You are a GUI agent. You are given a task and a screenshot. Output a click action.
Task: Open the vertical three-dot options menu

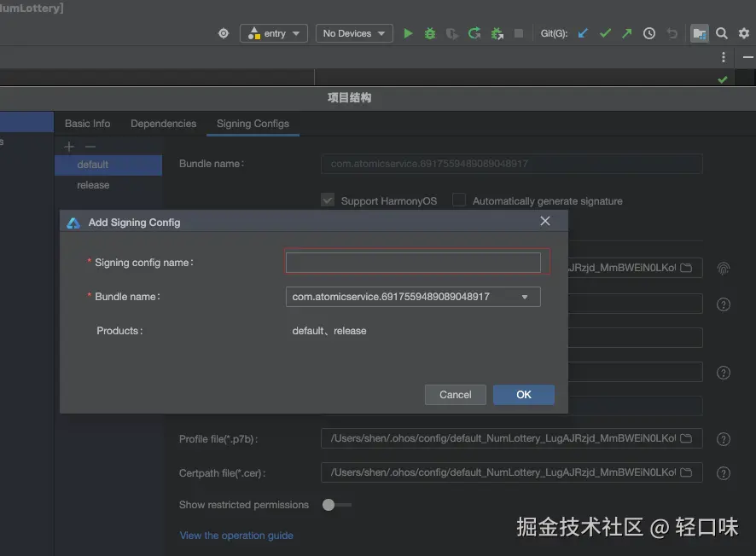(724, 57)
